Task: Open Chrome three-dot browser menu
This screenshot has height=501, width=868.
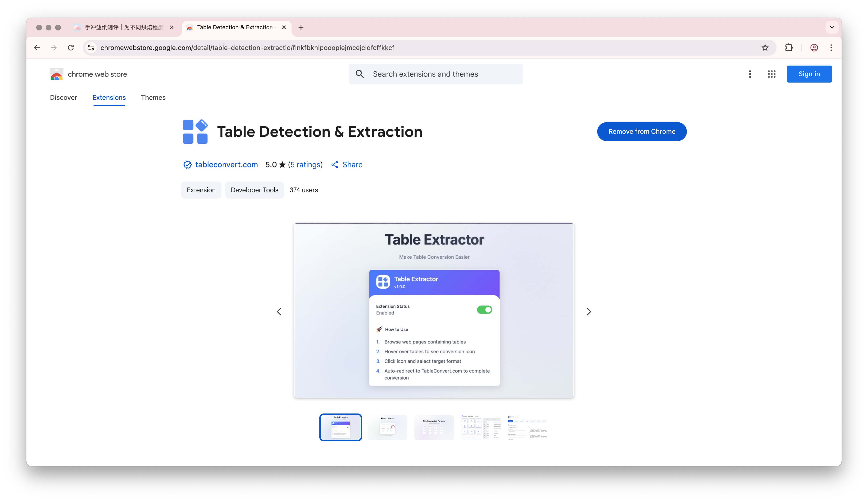Action: tap(831, 47)
